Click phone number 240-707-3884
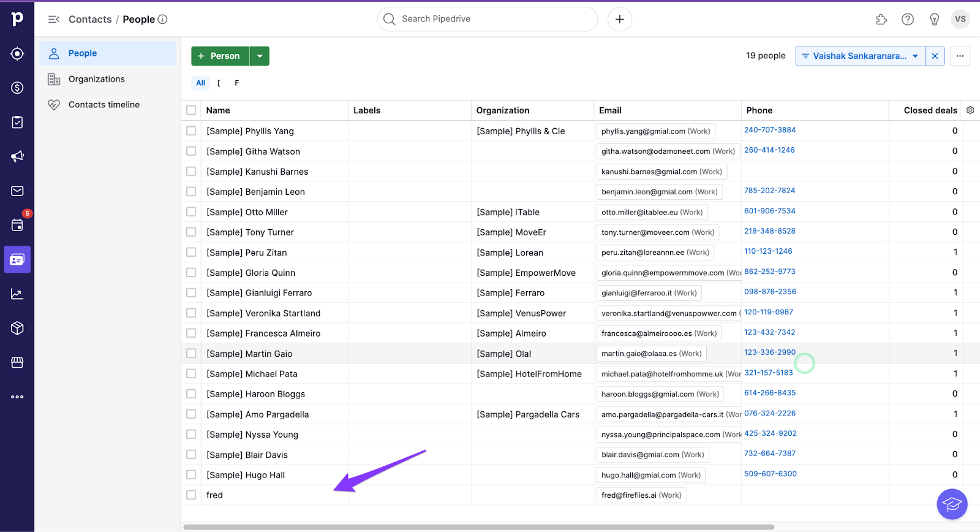Viewport: 980px width, 532px height. point(770,130)
